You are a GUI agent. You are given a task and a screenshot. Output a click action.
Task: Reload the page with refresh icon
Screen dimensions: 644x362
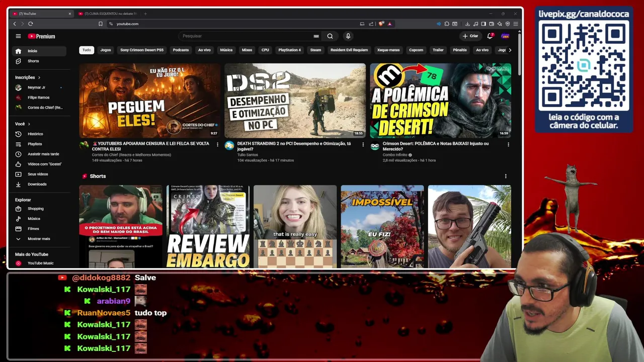31,24
